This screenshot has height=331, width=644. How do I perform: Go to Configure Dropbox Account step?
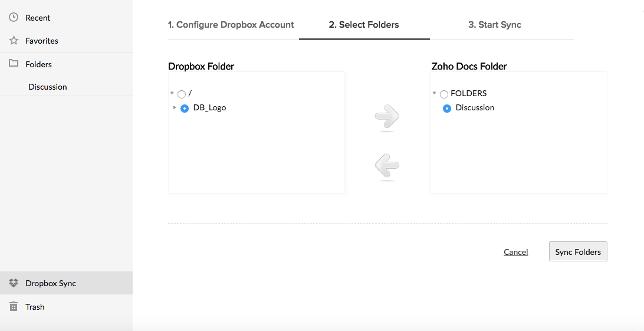point(231,25)
